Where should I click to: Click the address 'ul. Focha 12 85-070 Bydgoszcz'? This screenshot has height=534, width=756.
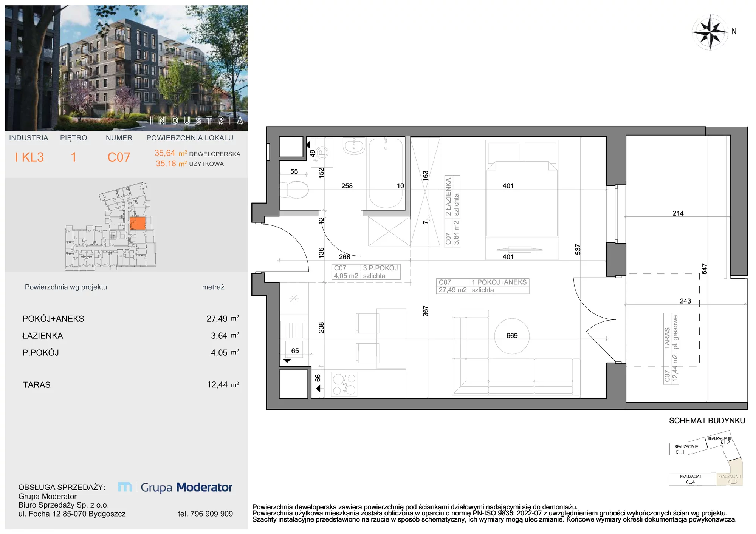click(x=72, y=514)
